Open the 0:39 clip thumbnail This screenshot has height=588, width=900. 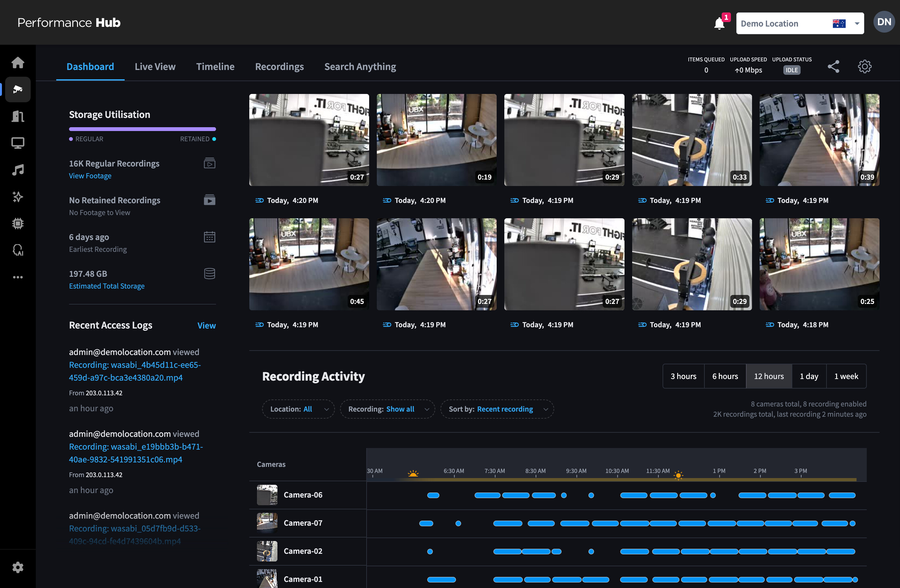click(x=819, y=140)
